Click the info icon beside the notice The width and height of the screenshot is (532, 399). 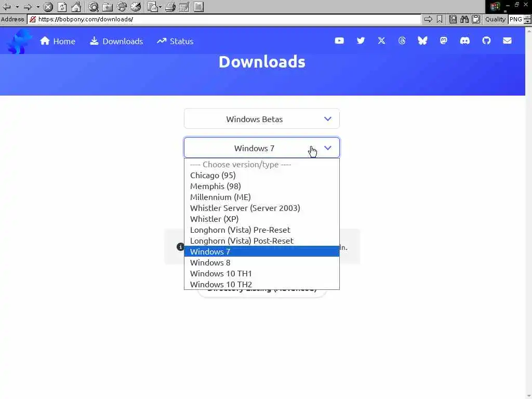coord(180,247)
